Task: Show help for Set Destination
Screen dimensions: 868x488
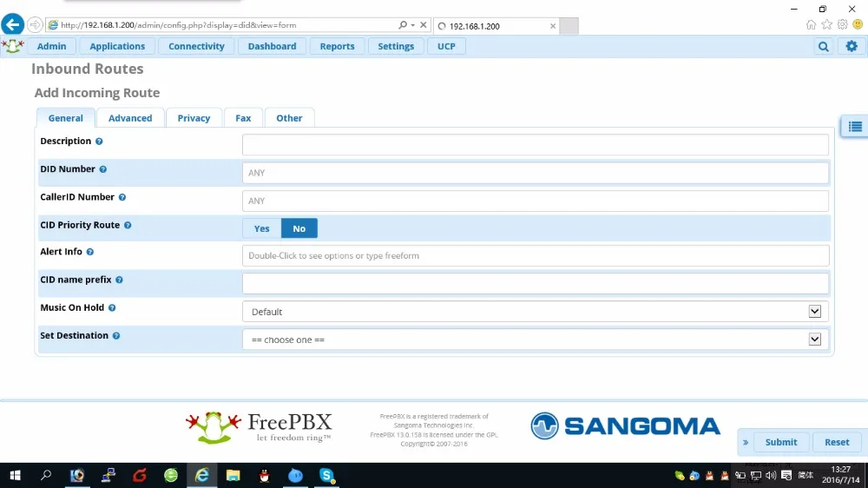Action: (116, 336)
